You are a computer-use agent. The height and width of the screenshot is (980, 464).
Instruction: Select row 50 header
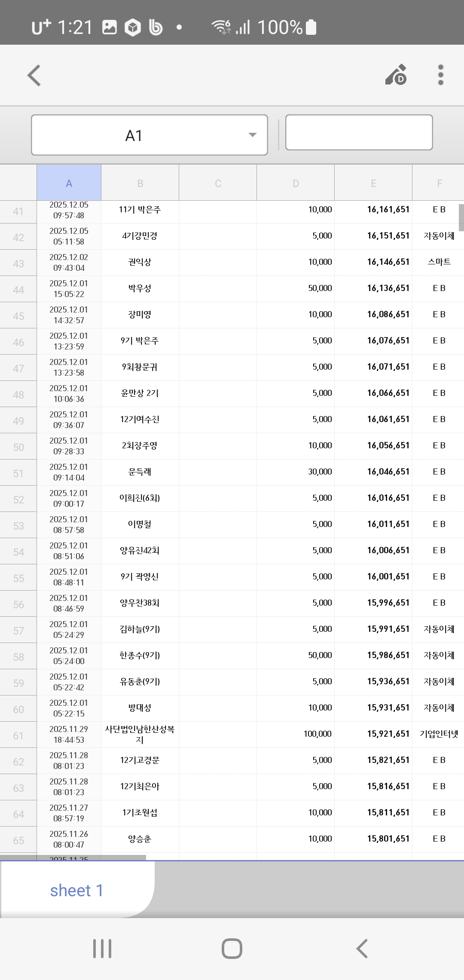(x=18, y=447)
